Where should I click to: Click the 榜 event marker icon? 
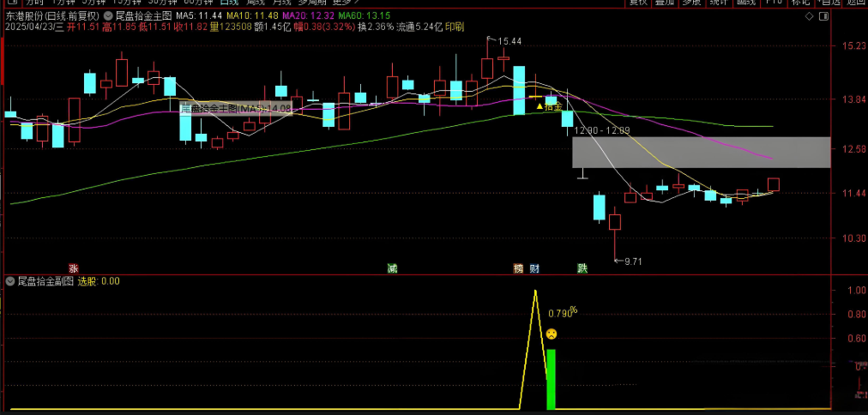coord(519,268)
